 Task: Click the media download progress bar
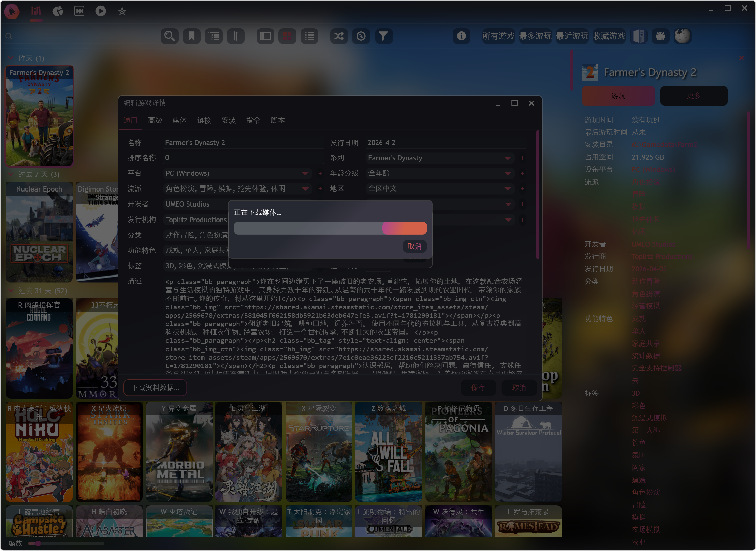[330, 228]
